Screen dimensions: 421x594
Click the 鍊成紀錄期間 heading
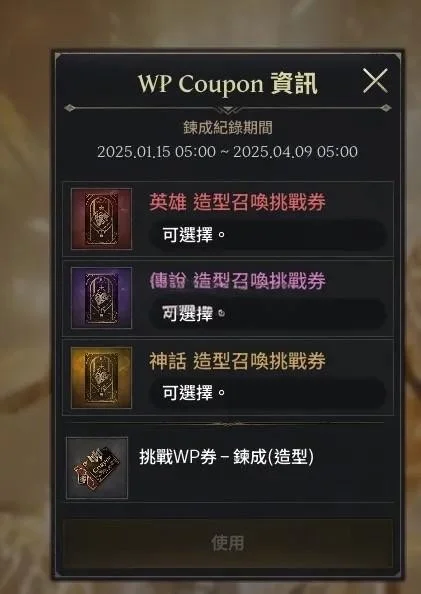click(228, 128)
